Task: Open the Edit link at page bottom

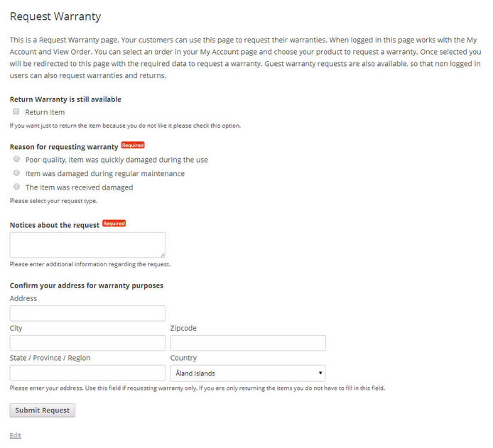Action: click(x=16, y=435)
